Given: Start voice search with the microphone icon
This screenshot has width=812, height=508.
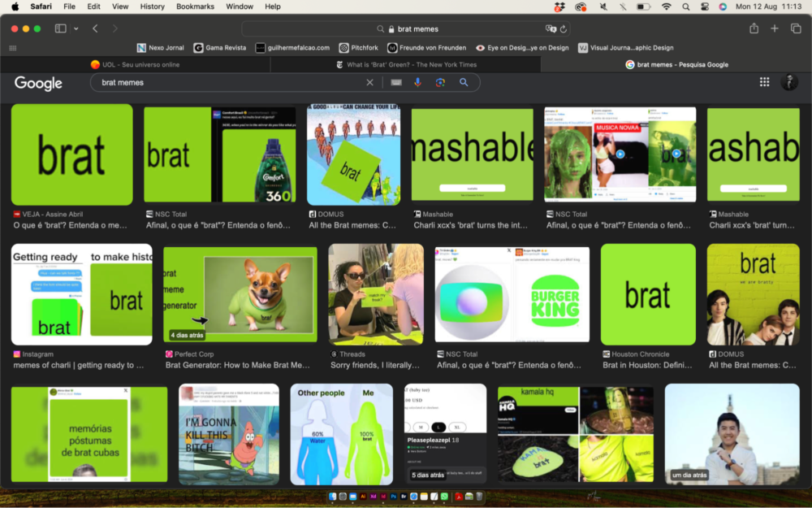Looking at the screenshot, I should [418, 82].
